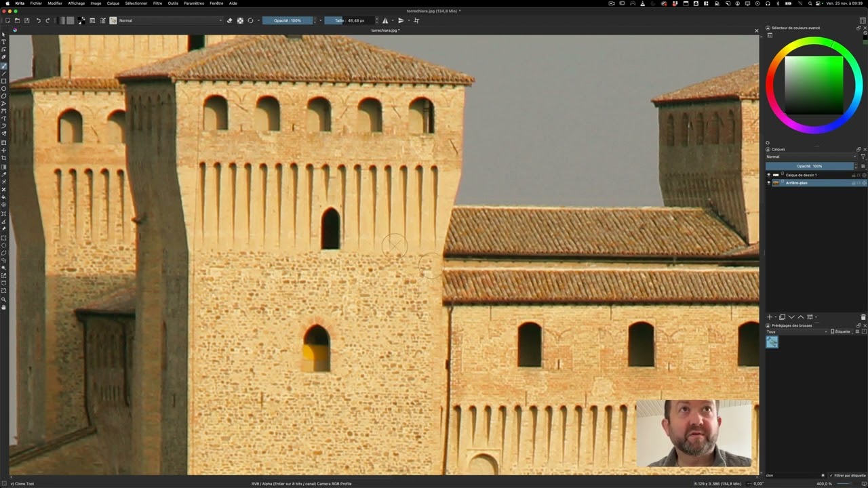Select the Gradient tool
Image resolution: width=868 pixels, height=488 pixels.
[4, 167]
